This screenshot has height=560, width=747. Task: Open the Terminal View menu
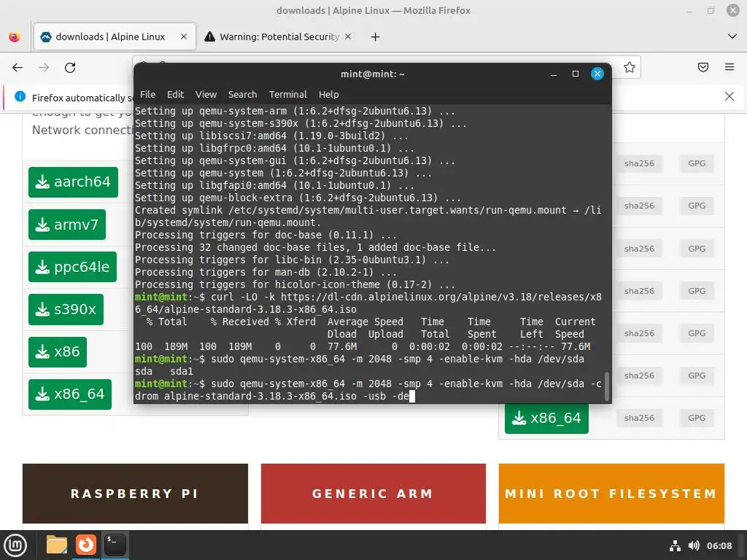pos(206,94)
